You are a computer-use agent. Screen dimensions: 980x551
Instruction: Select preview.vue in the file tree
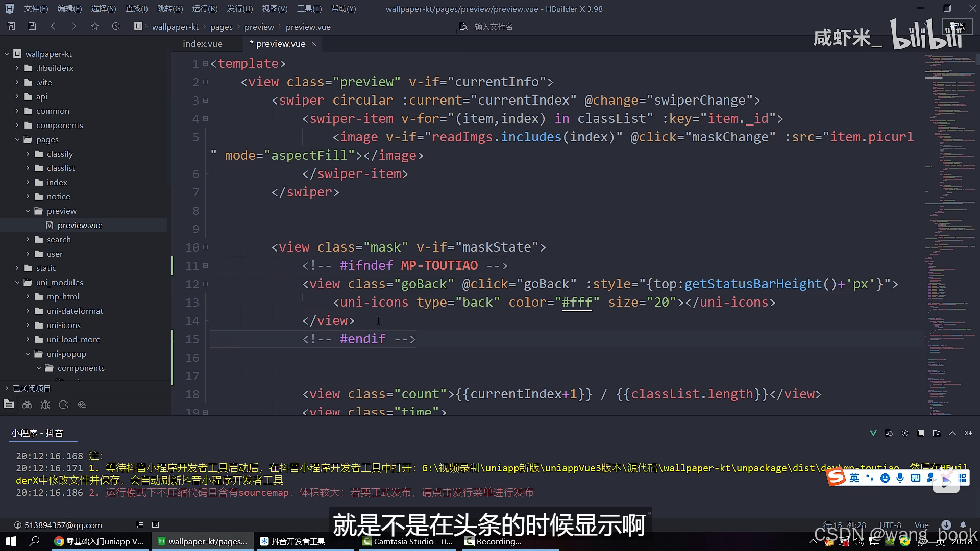coord(80,225)
